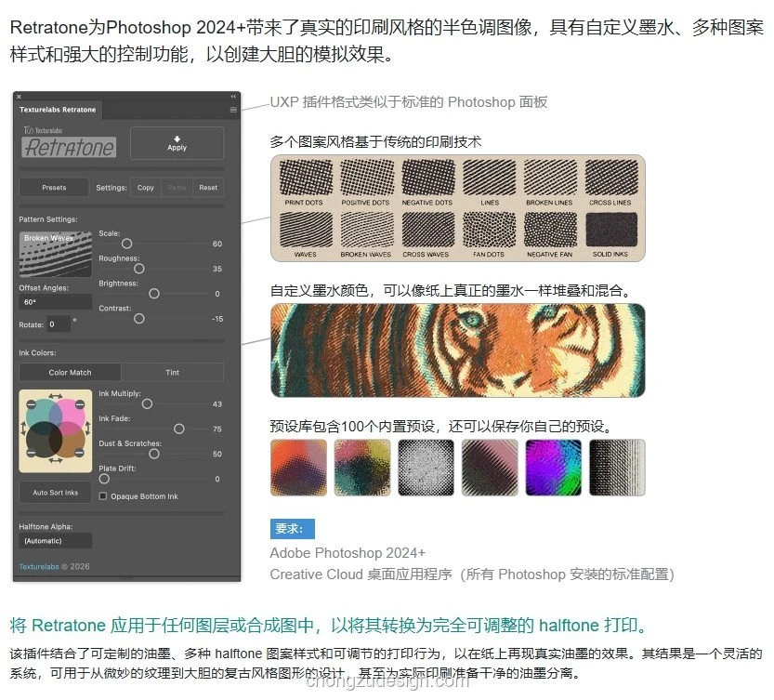
Task: Open the grey circular dots preset thumbnail
Action: click(x=426, y=468)
